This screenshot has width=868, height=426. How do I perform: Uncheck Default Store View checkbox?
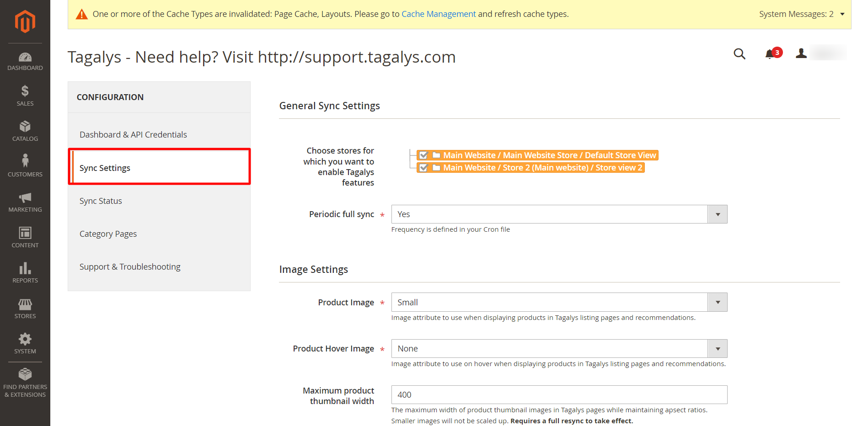[x=423, y=155]
